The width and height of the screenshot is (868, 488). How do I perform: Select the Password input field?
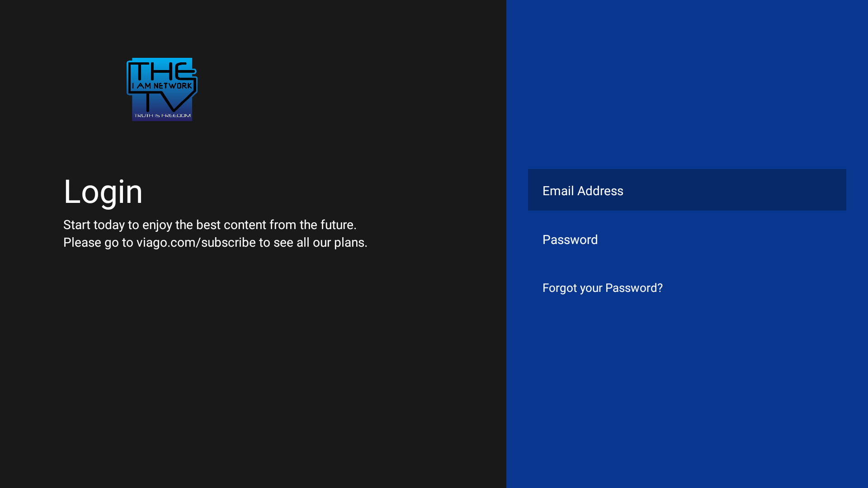(687, 239)
